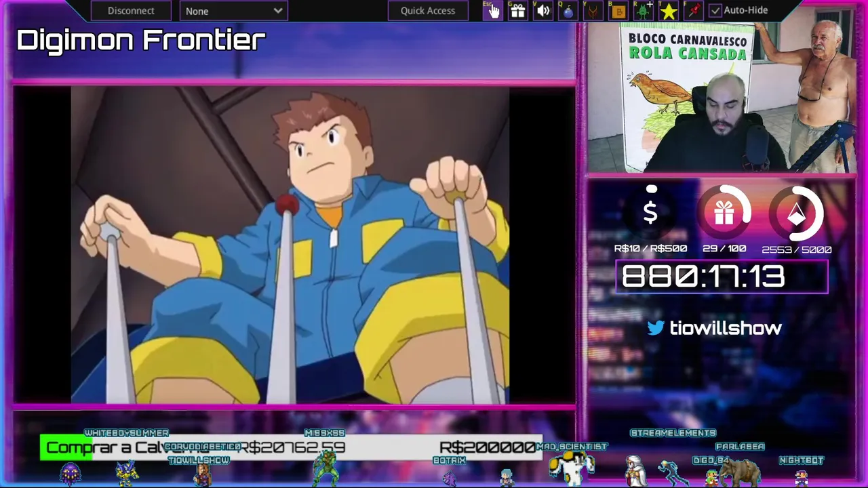The image size is (868, 488).
Task: Open the Quick Access menu
Action: (428, 11)
